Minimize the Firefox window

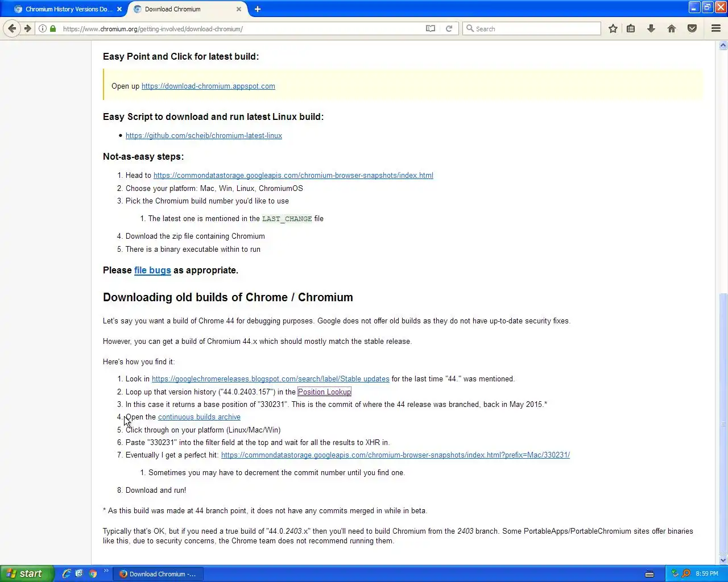[694, 7]
